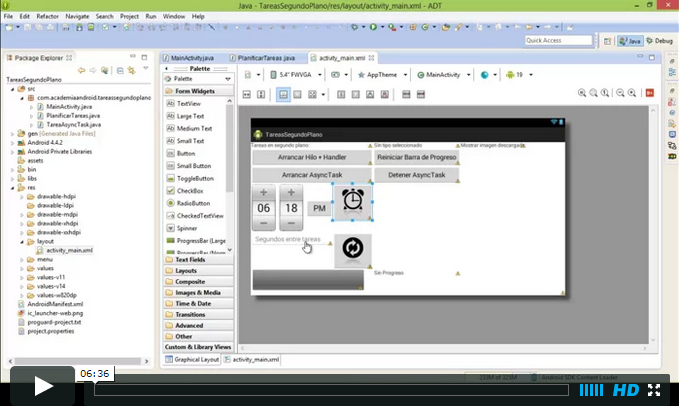Open screen size 5.4" FWVGA dropdown

point(295,75)
